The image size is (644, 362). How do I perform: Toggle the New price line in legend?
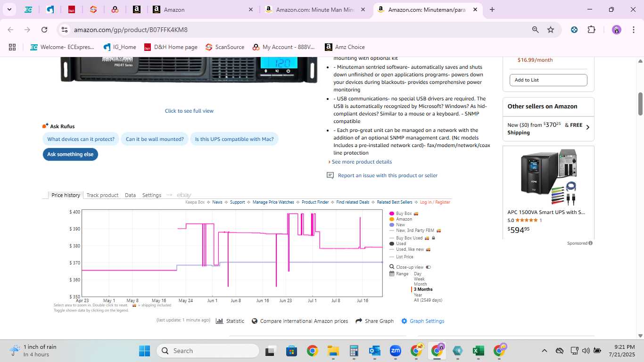397,225
